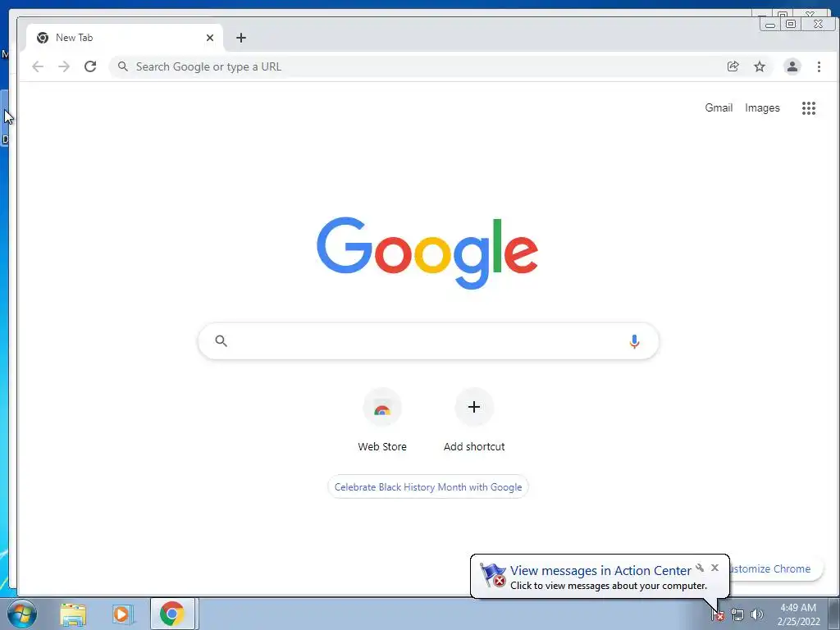
Task: Close the New Tab tab
Action: coord(210,38)
